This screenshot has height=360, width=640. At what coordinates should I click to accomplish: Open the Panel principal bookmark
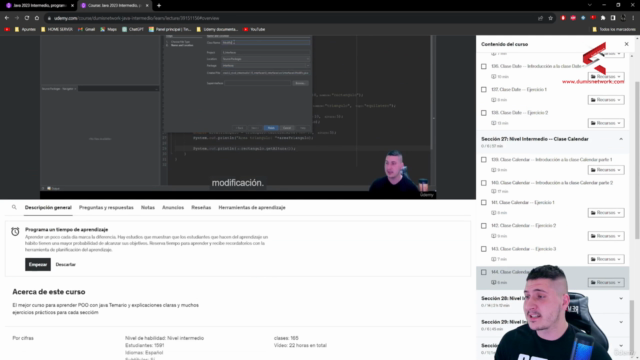pyautogui.click(x=170, y=29)
